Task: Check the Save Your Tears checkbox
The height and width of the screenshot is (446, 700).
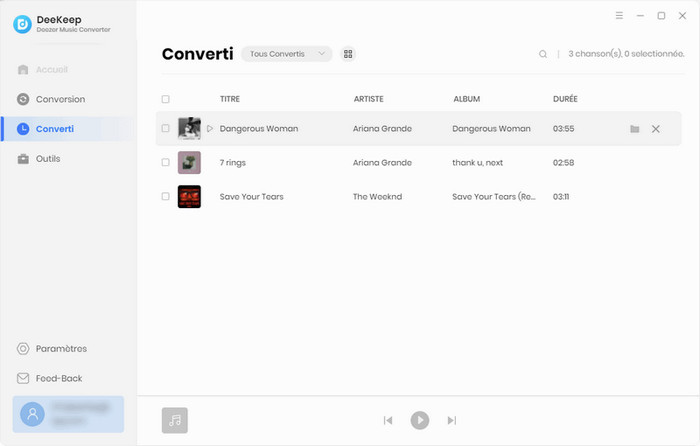Action: click(166, 196)
